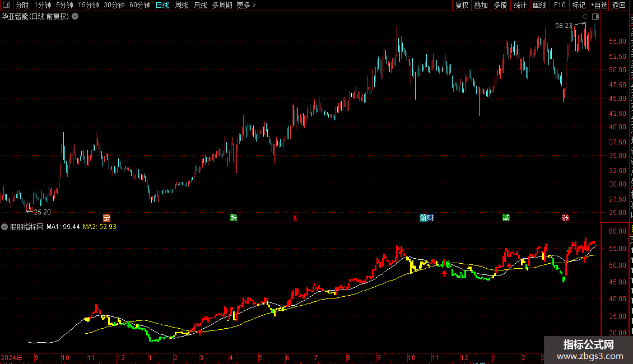Image resolution: width=633 pixels, height=364 pixels.
Task: Select the 1分钟 period
Action: click(43, 5)
